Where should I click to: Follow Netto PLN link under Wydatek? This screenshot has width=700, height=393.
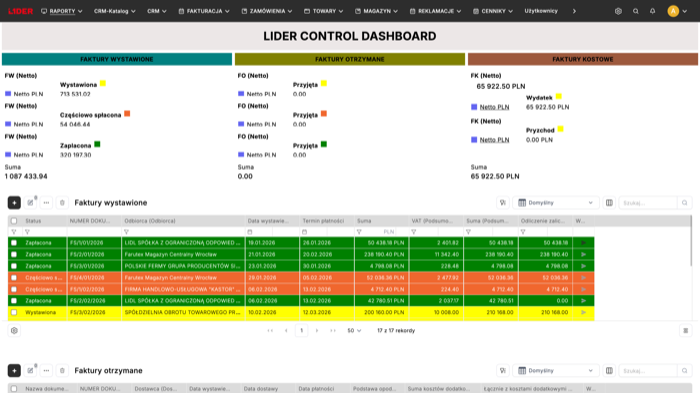[494, 107]
